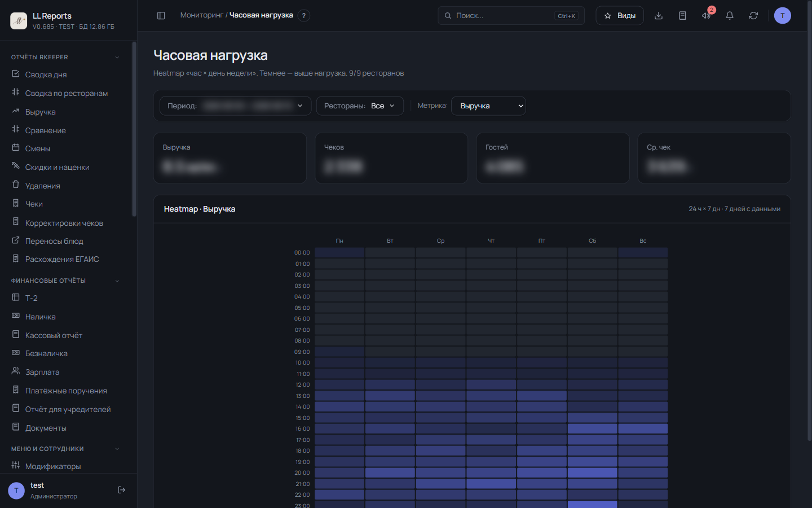Open the user avatar in top bar

[783, 16]
